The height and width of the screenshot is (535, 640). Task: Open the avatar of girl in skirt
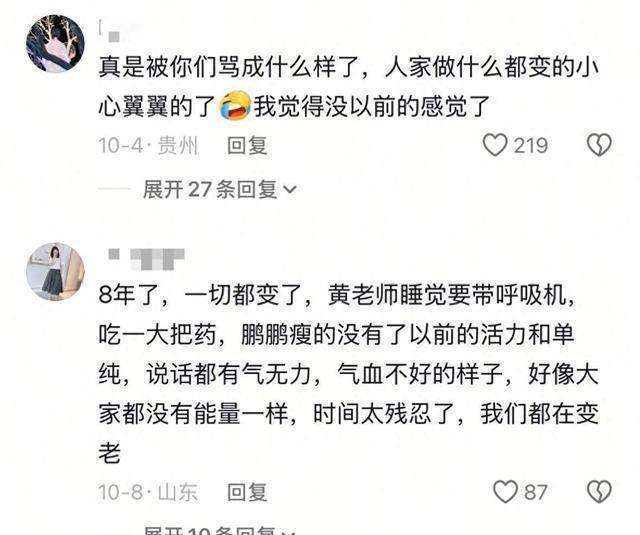(x=55, y=271)
